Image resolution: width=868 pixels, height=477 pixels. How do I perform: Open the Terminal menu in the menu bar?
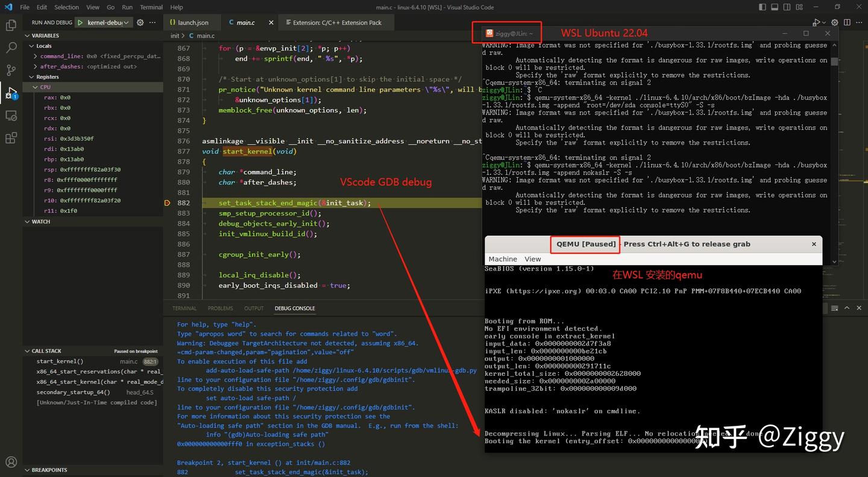coord(151,7)
